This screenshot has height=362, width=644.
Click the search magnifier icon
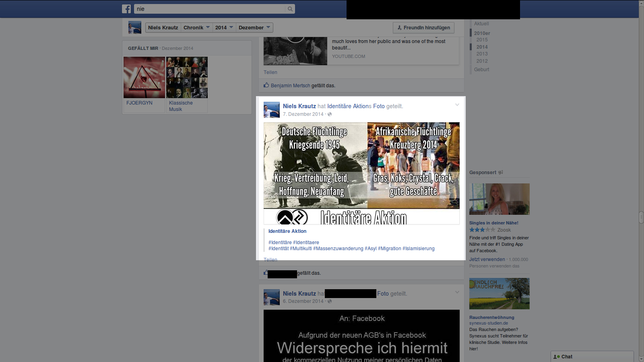[x=290, y=9]
